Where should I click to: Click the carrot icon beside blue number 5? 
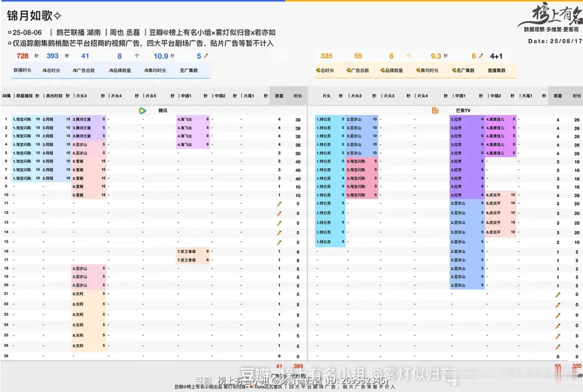click(x=206, y=56)
